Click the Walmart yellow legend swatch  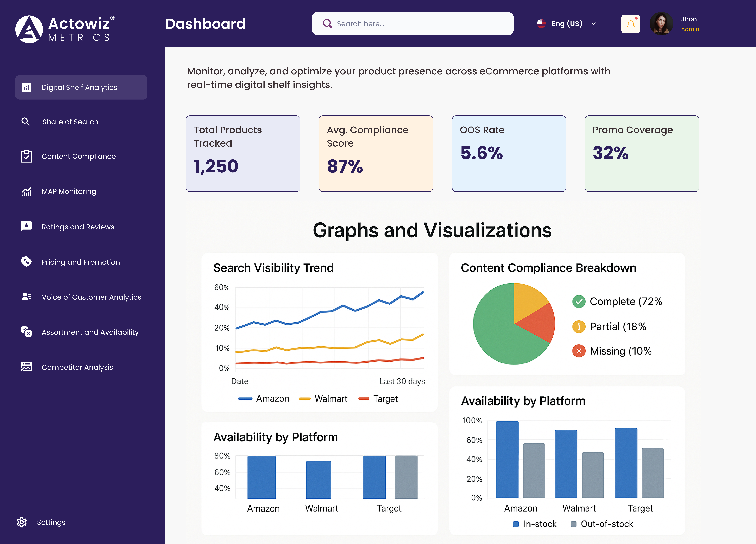pos(305,399)
